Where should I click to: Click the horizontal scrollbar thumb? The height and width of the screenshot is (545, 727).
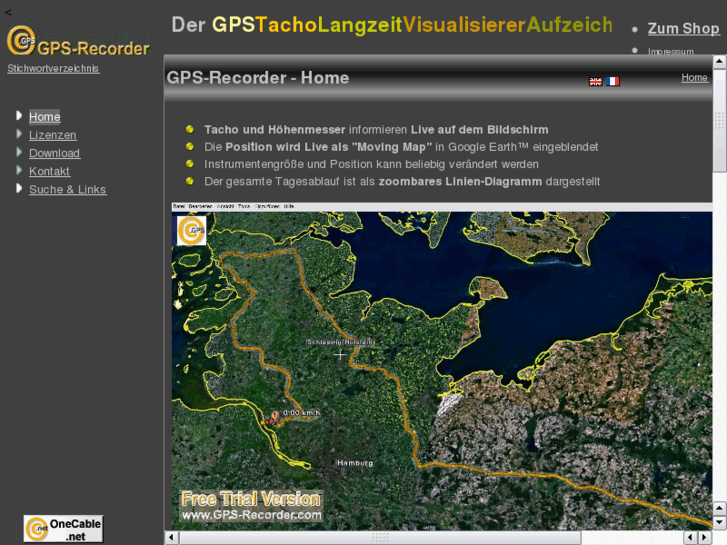point(380,537)
